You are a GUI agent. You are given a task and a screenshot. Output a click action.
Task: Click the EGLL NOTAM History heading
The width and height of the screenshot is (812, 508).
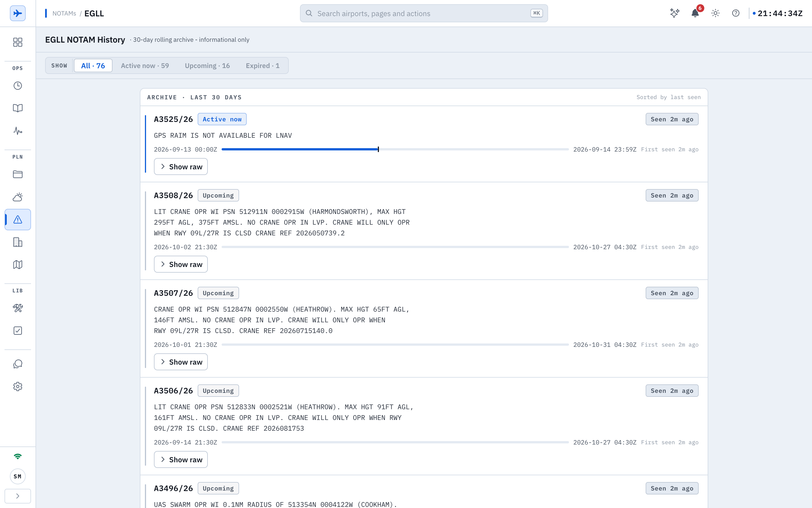[x=85, y=40]
